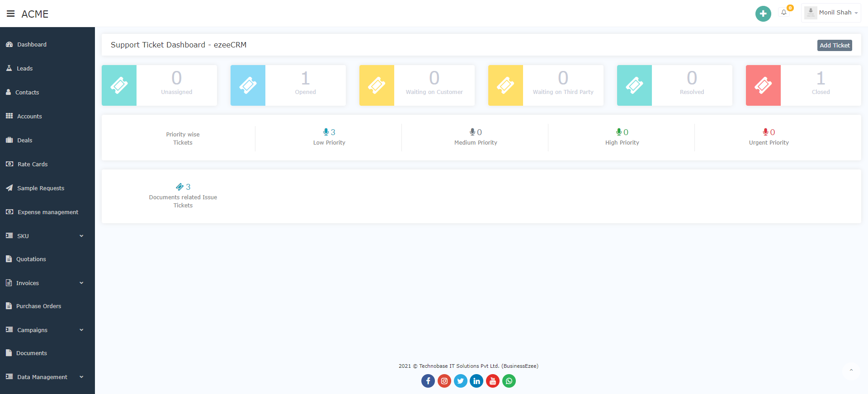Open the notifications bell
Viewport: 868px width, 394px height.
pos(784,13)
